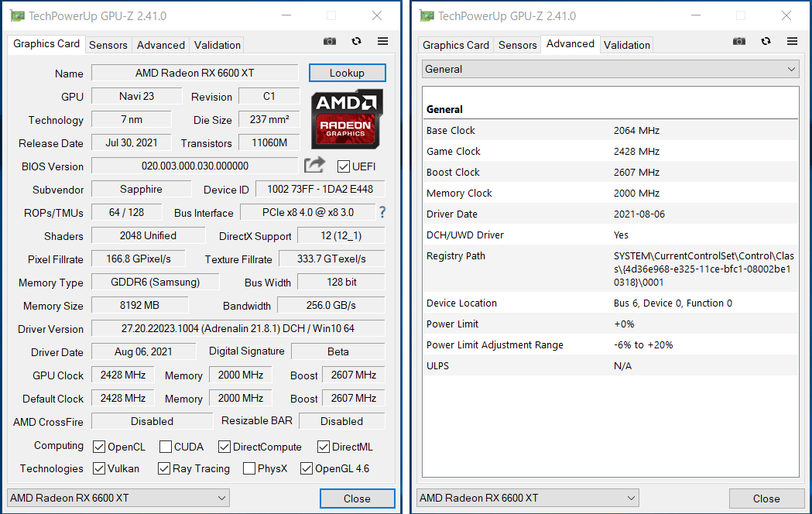Click the Digital Signature Beta field
The width and height of the screenshot is (812, 514).
(337, 352)
